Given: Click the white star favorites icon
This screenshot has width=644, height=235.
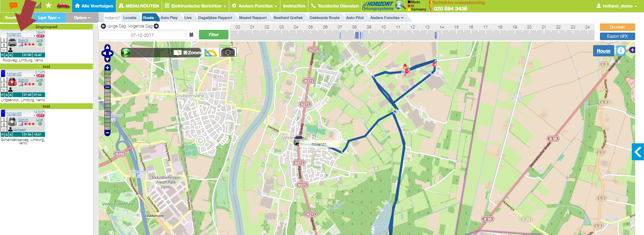Looking at the screenshot, I should [x=48, y=5].
